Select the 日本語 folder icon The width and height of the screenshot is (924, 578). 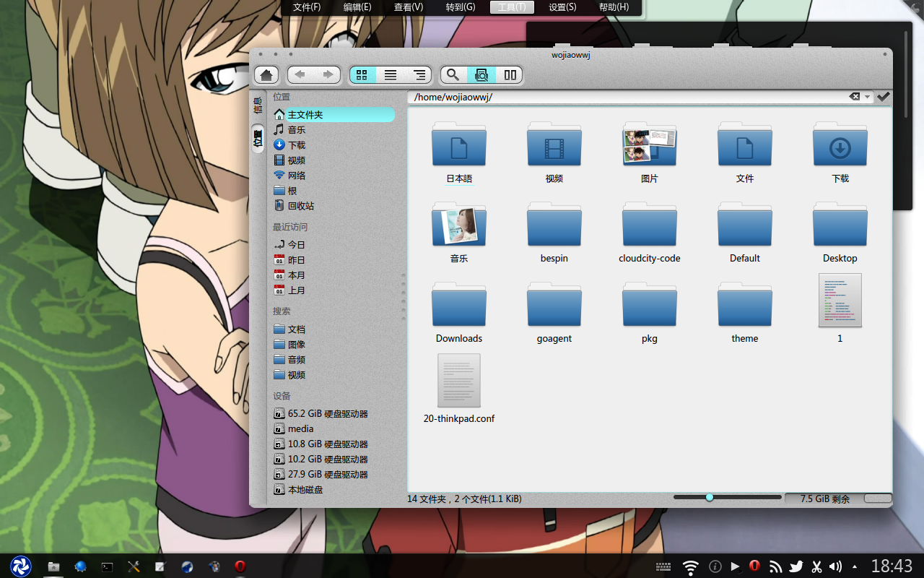[x=459, y=144]
